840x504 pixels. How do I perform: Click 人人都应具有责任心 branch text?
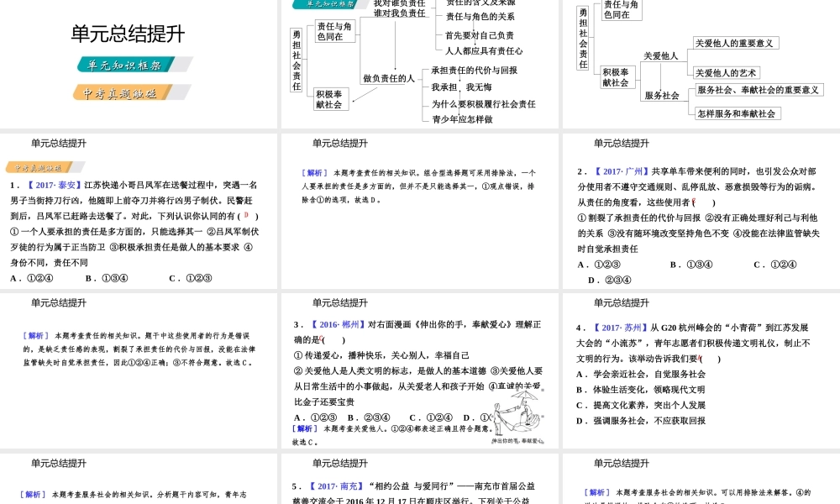(484, 51)
